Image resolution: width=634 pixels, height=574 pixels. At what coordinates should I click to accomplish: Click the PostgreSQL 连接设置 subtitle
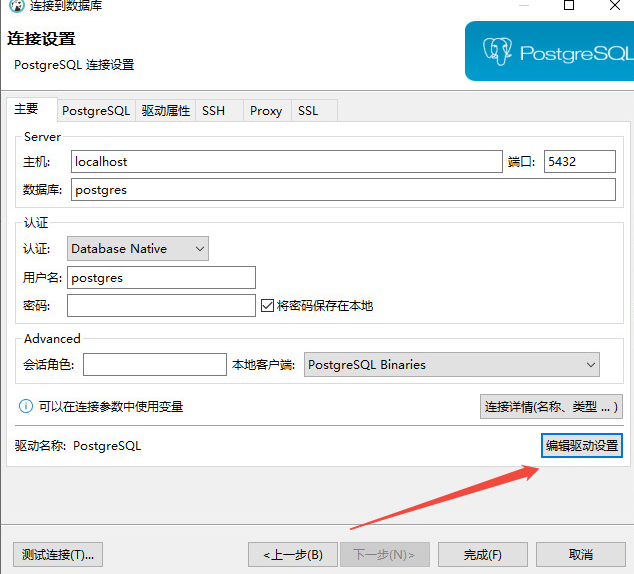click(x=74, y=65)
